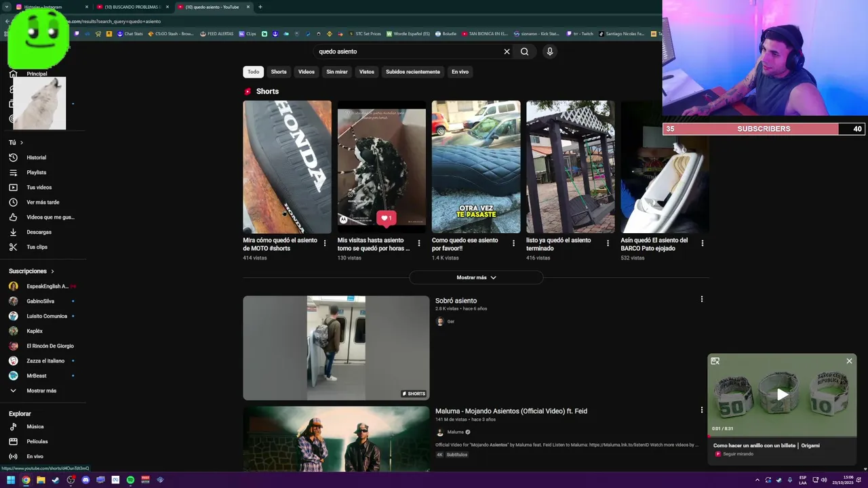Open the Ger channel link
The image size is (868, 488).
[451, 321]
